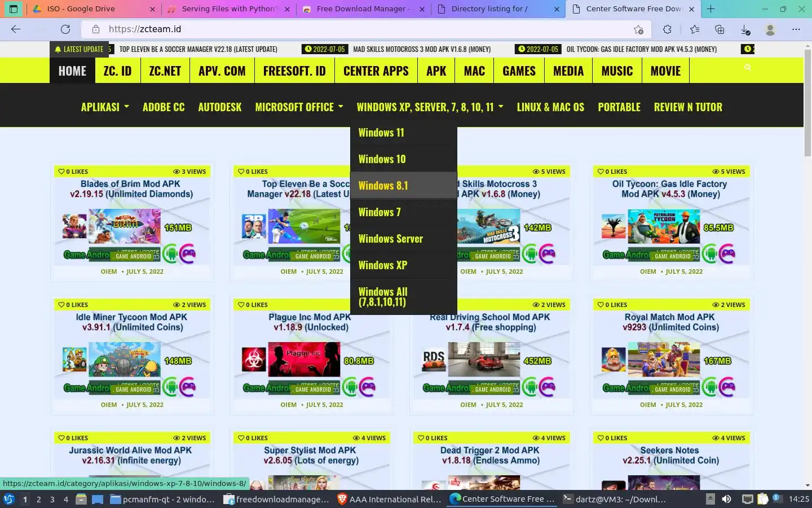The width and height of the screenshot is (812, 508).
Task: Switch to the ISO - Google Drive tab
Action: point(93,9)
